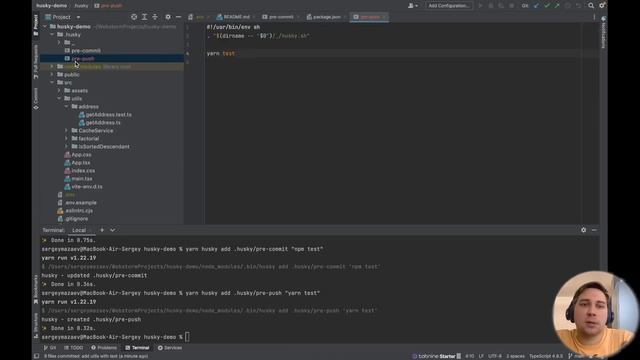Expand the underscore folder inside .husky

coord(59,42)
